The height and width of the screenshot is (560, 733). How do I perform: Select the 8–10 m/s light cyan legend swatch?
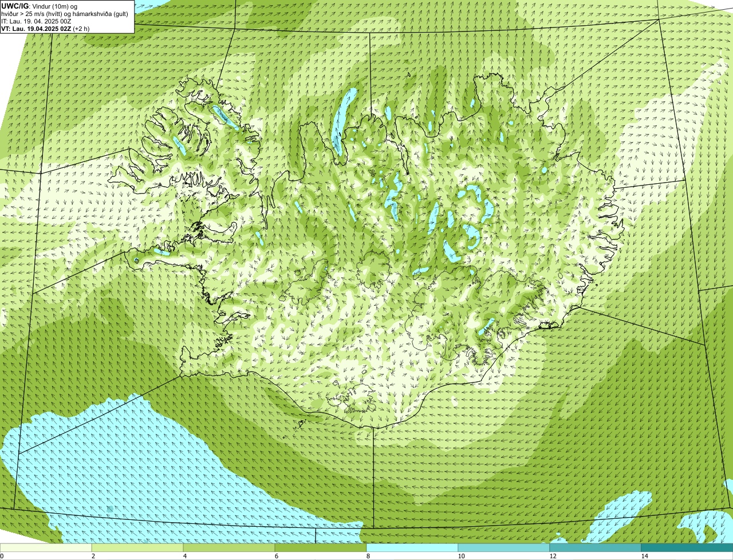tap(412, 548)
